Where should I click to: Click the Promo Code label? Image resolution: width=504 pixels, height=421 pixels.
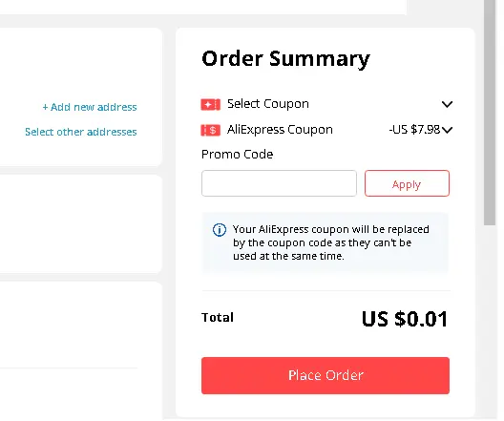pos(238,155)
